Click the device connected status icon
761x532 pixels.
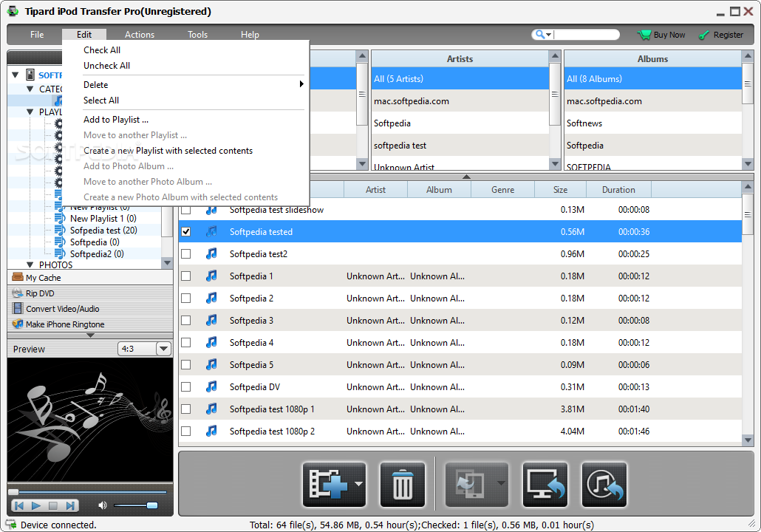pos(10,525)
